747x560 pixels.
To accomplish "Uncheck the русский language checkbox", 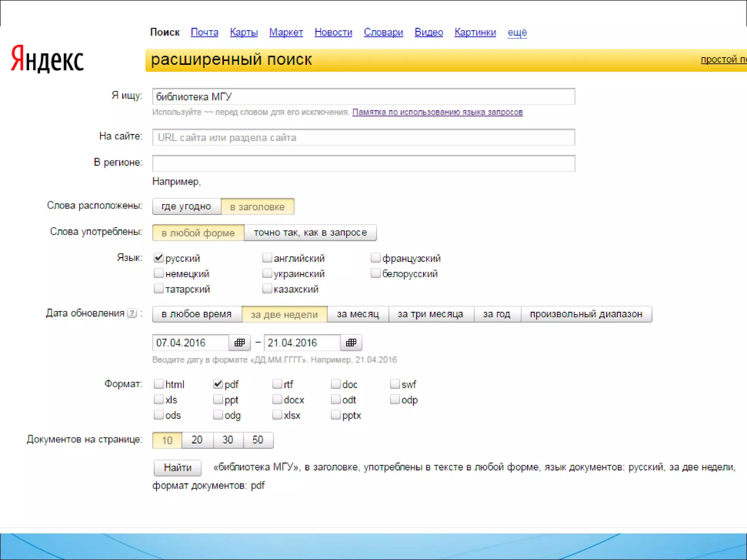I will [x=159, y=258].
